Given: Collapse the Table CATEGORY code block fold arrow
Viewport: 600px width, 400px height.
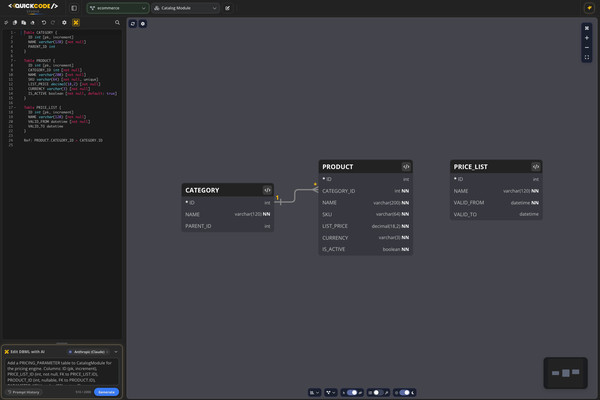Looking at the screenshot, I should point(15,33).
